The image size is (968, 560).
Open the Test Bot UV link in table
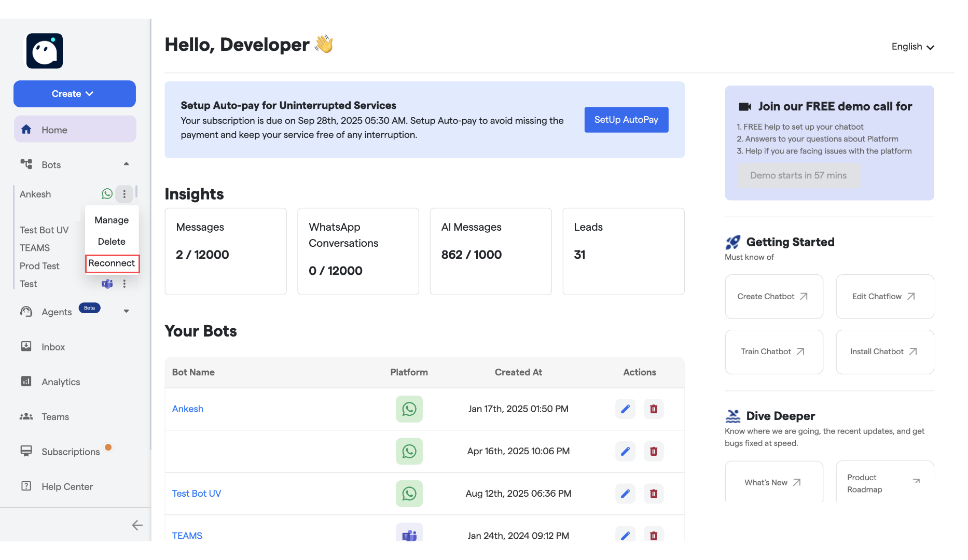(197, 494)
